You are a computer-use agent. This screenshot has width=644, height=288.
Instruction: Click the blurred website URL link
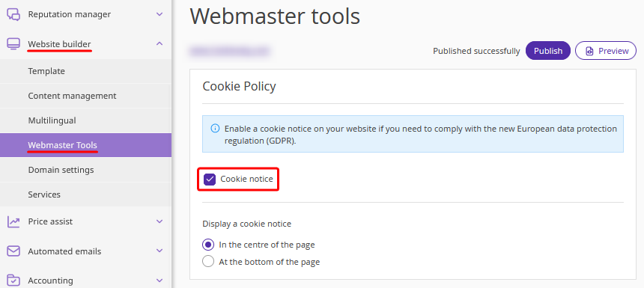pos(229,52)
